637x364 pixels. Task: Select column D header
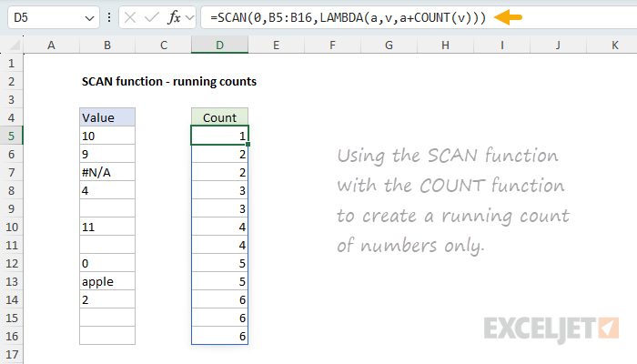[x=219, y=45]
